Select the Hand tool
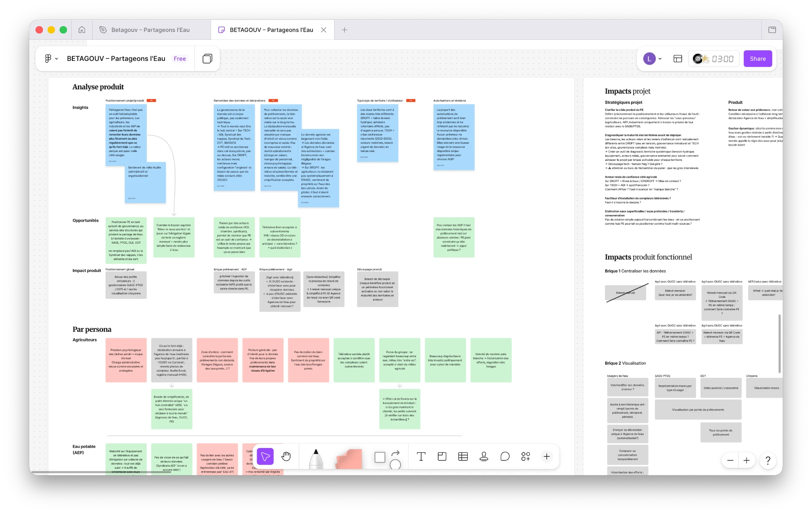The image size is (812, 514). click(x=286, y=456)
